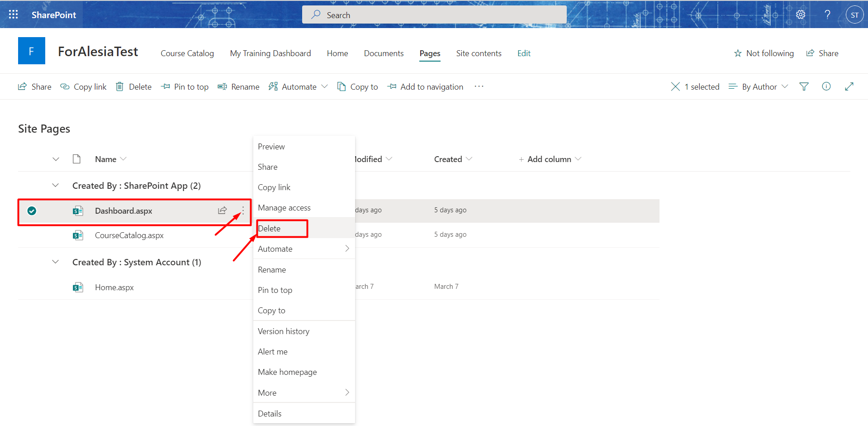This screenshot has width=868, height=426.
Task: Open the details pane info icon
Action: 826,86
